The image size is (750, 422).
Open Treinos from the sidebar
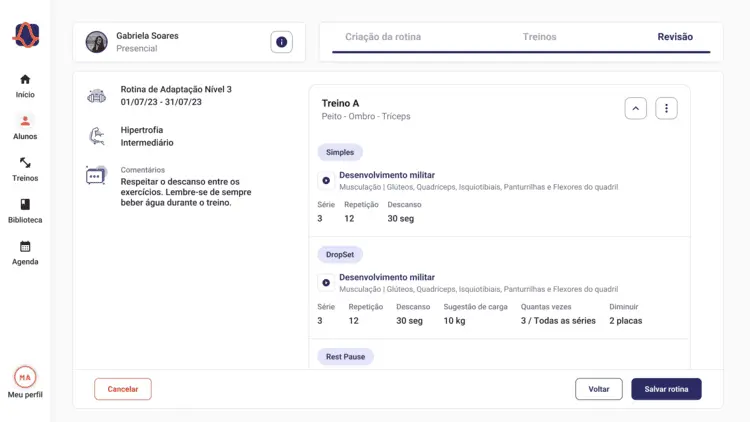click(x=25, y=169)
